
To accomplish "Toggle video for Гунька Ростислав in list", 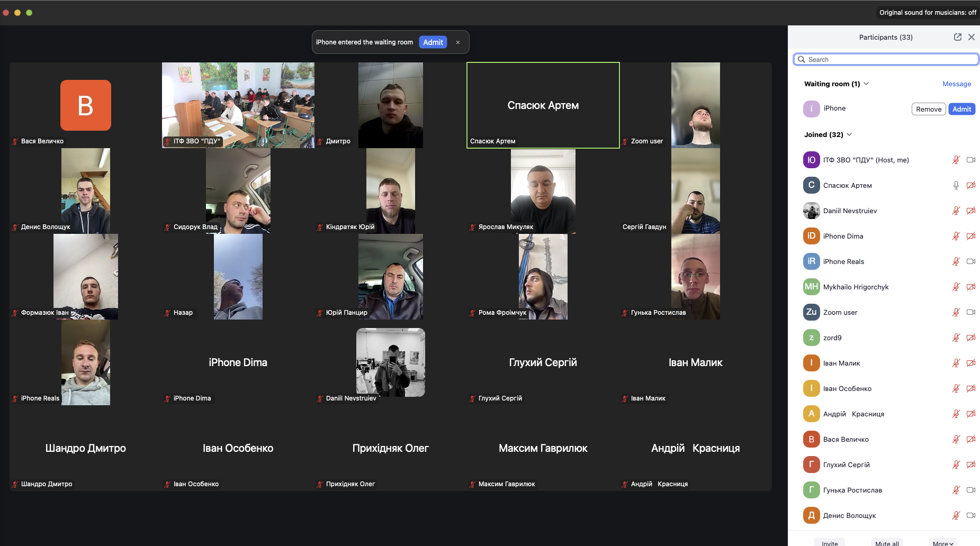I will coord(970,490).
